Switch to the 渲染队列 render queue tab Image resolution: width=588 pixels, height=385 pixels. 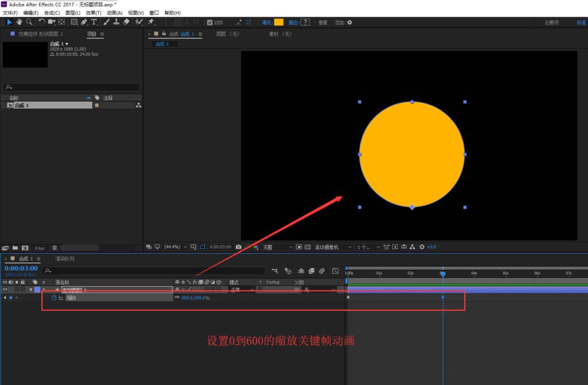point(65,259)
